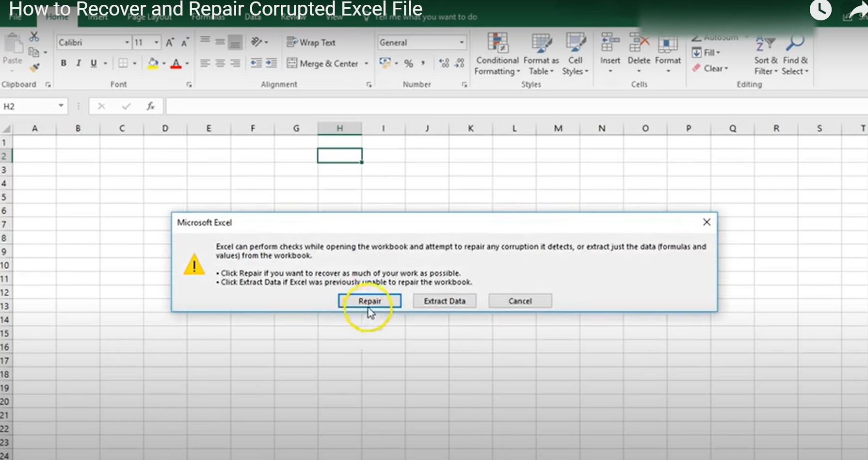Toggle center horizontal alignment
Image resolution: width=868 pixels, height=460 pixels.
(x=220, y=63)
